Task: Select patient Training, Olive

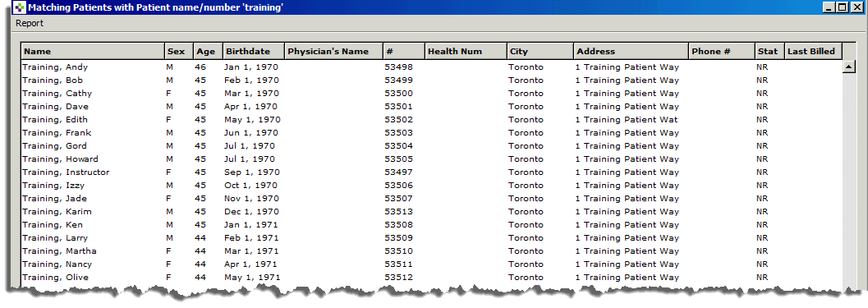Action: [431, 278]
